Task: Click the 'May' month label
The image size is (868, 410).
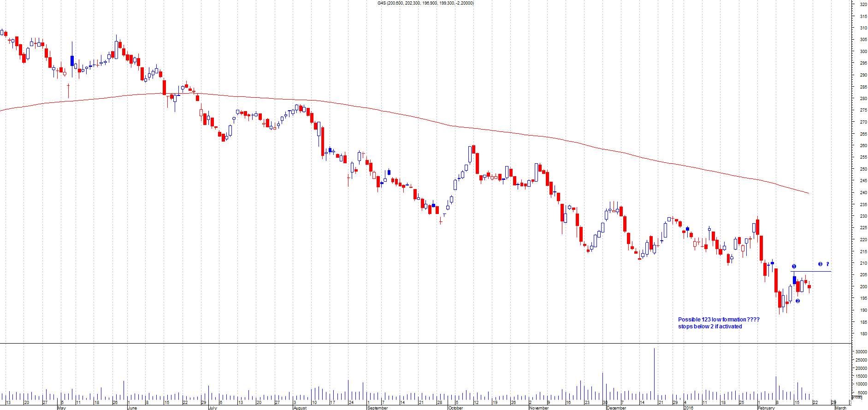Action: click(61, 408)
